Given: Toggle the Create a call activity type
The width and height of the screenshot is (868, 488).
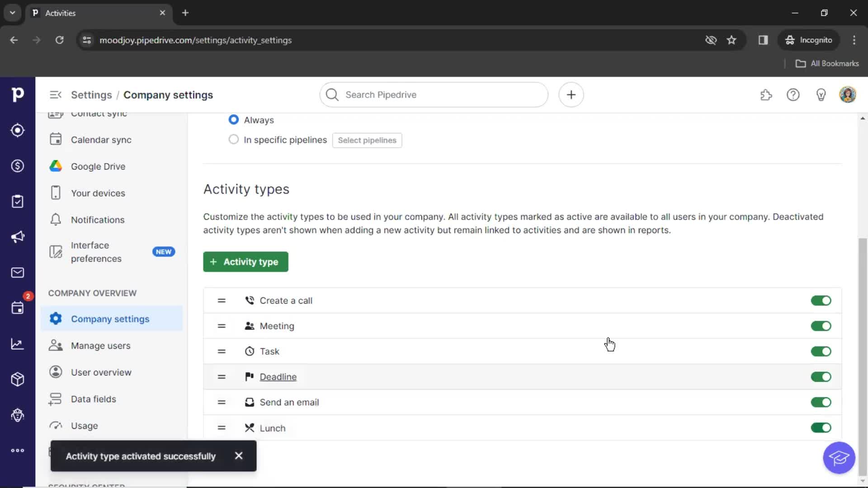Looking at the screenshot, I should [821, 300].
